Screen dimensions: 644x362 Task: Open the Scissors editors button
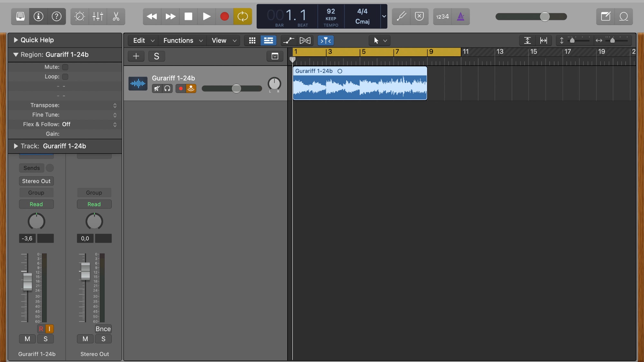pos(116,16)
